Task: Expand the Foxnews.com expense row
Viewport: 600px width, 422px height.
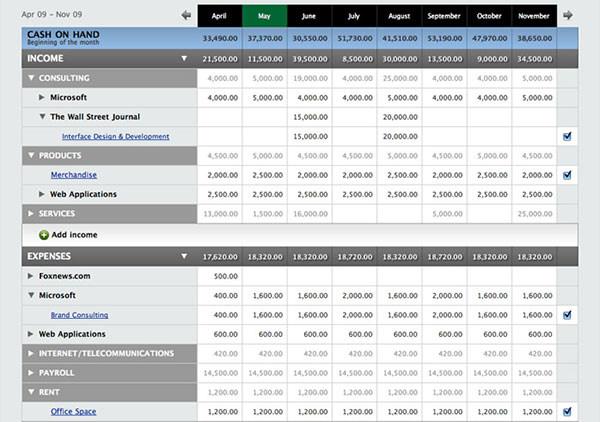Action: pos(31,276)
